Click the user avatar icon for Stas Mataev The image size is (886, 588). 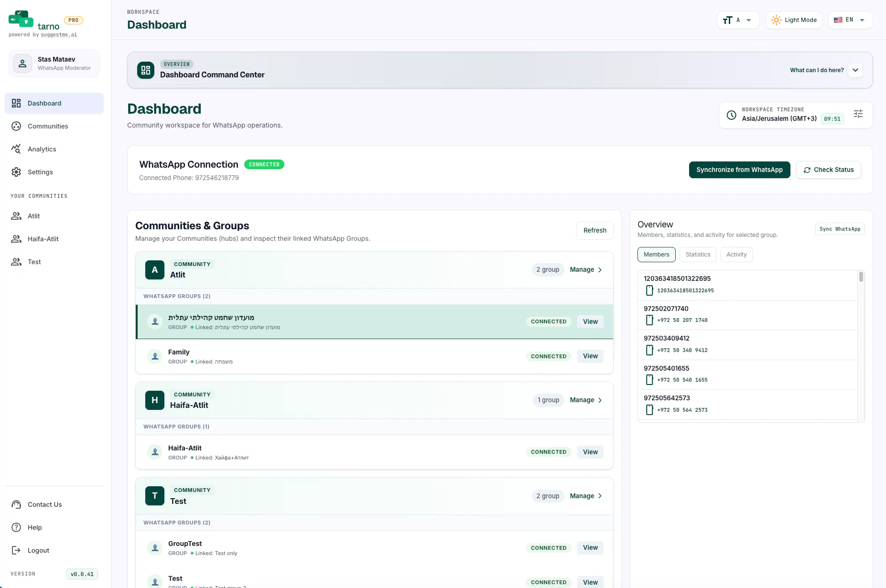click(22, 64)
